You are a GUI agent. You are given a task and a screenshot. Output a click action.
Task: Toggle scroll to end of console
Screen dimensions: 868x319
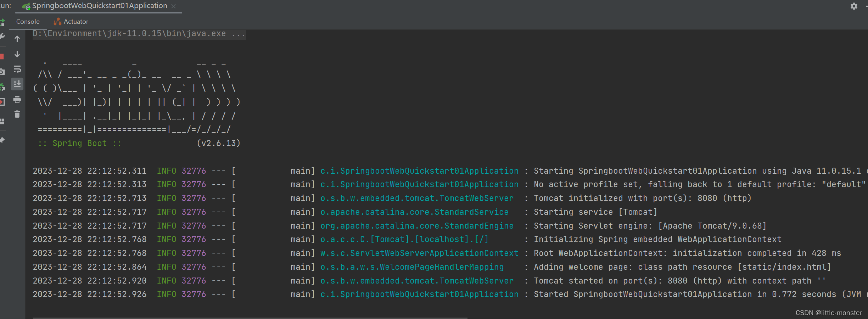coord(17,84)
